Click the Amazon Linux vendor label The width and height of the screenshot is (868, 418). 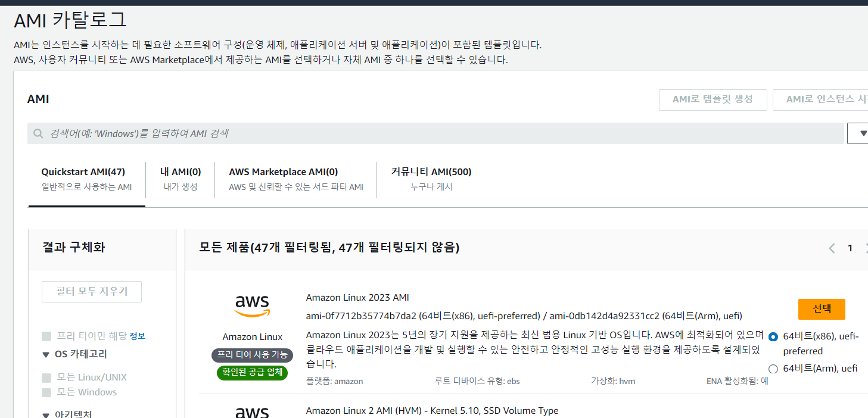pyautogui.click(x=253, y=337)
